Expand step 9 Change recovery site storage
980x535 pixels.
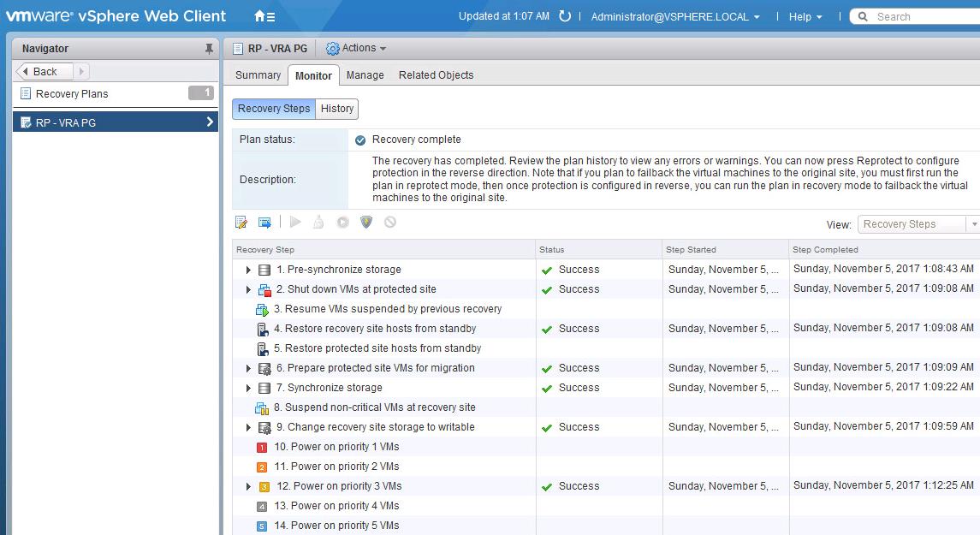tap(248, 427)
